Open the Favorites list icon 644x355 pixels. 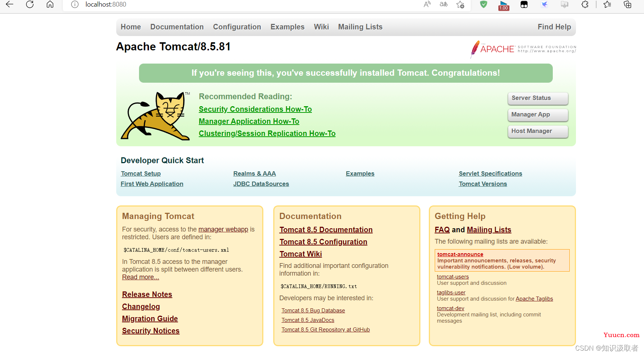click(x=607, y=4)
